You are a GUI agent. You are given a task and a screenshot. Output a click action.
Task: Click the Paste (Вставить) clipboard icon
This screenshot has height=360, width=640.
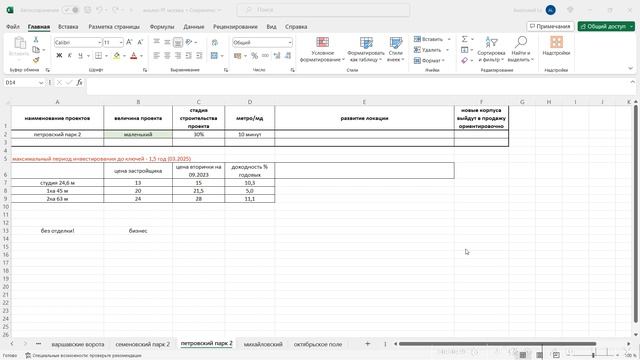(19, 43)
